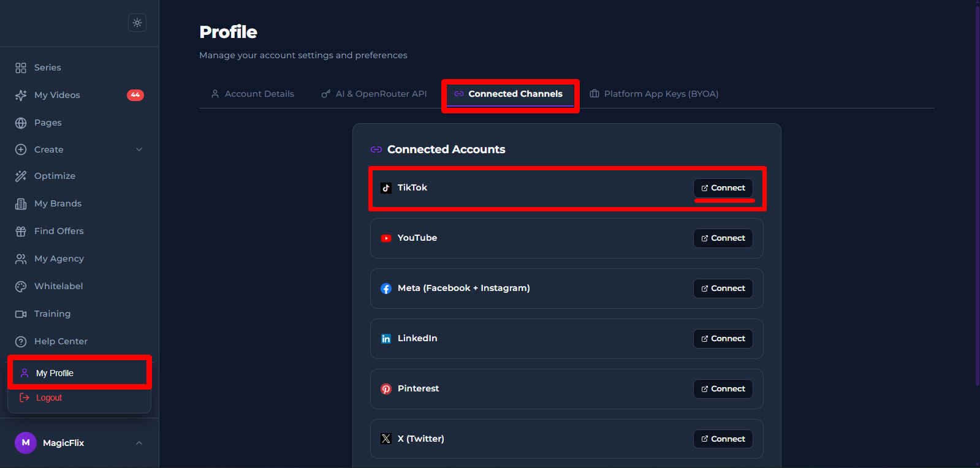Toggle the light/dark theme sun icon
Viewport: 980px width, 468px height.
pyautogui.click(x=137, y=23)
